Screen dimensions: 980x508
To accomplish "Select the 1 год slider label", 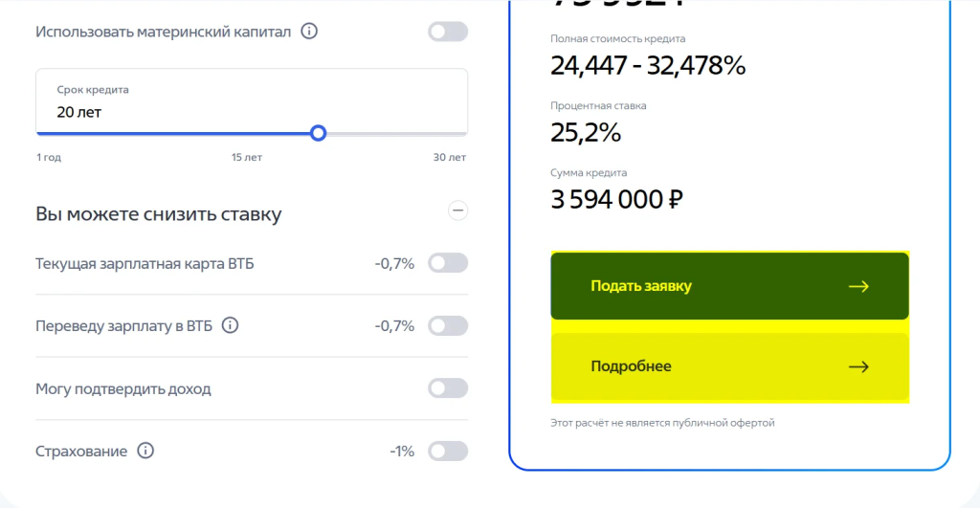I will [x=49, y=157].
